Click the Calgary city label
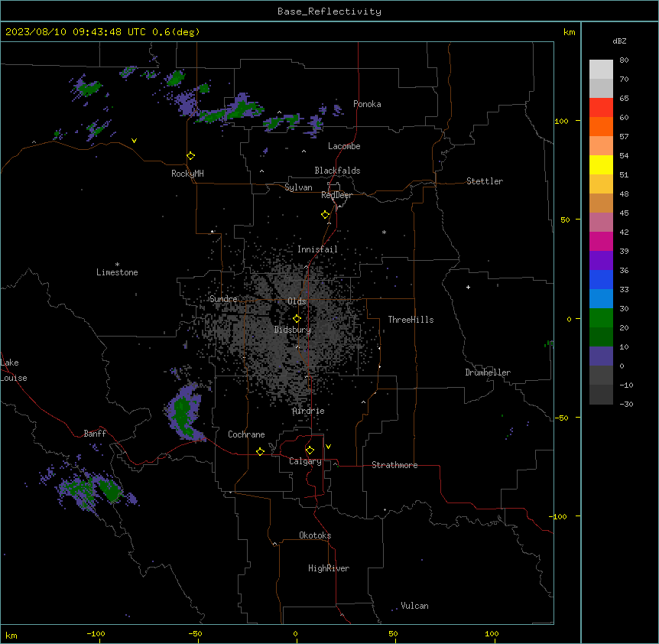The image size is (659, 644). coord(305,461)
